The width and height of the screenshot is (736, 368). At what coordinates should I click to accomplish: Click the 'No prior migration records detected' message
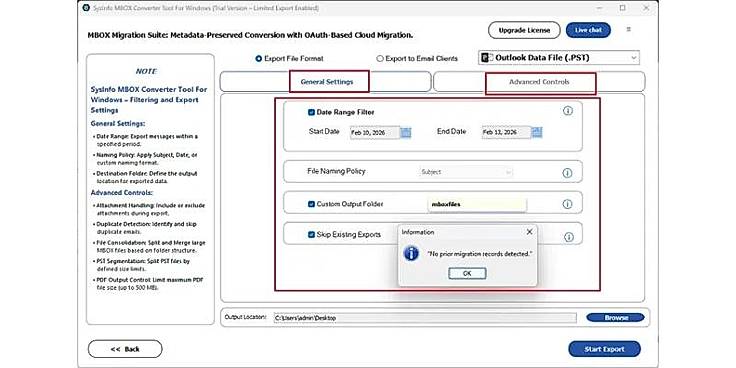coord(480,253)
